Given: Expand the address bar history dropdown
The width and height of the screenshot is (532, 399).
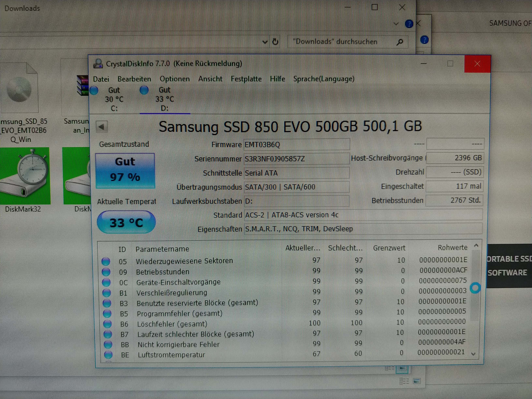Looking at the screenshot, I should click(x=265, y=42).
